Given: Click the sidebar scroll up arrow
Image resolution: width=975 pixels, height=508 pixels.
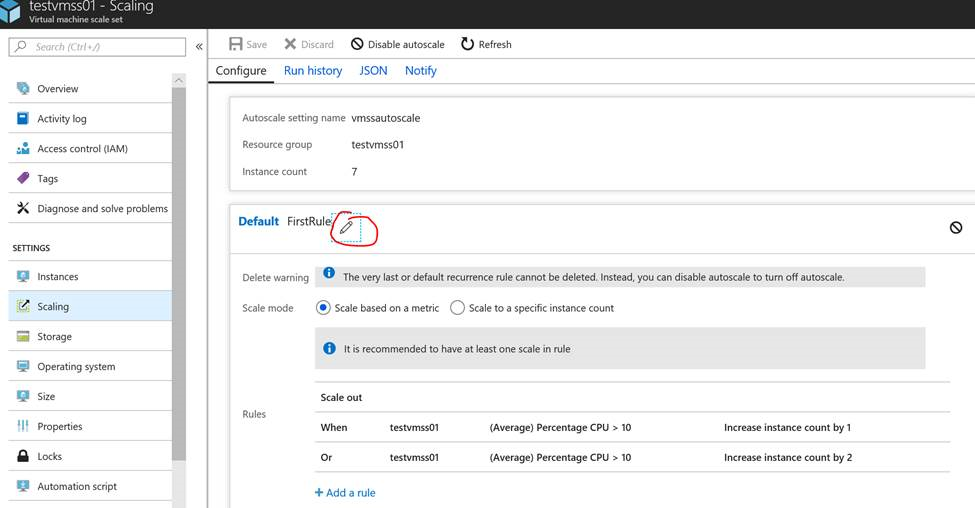Looking at the screenshot, I should tap(179, 80).
